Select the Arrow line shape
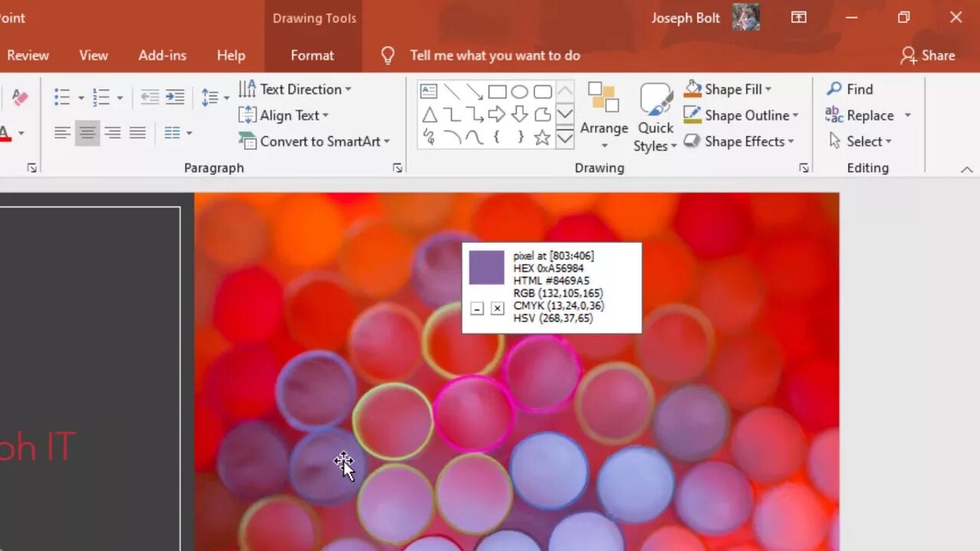 (475, 92)
